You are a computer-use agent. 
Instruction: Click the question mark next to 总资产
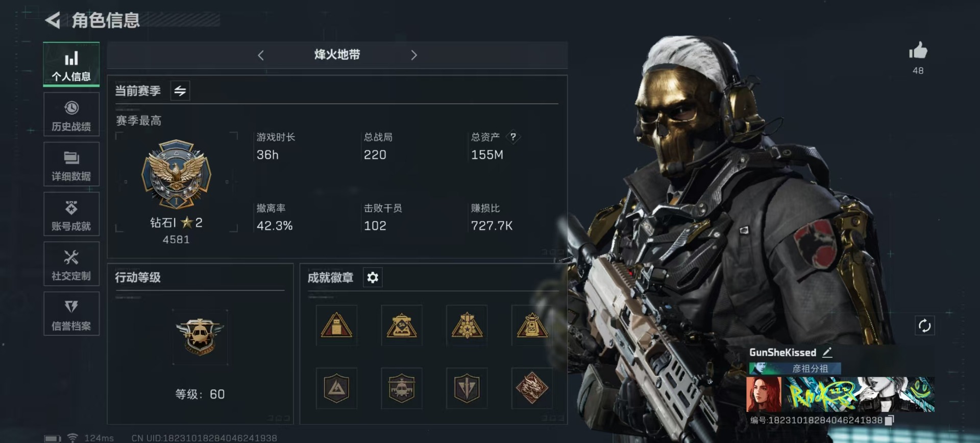pyautogui.click(x=513, y=137)
